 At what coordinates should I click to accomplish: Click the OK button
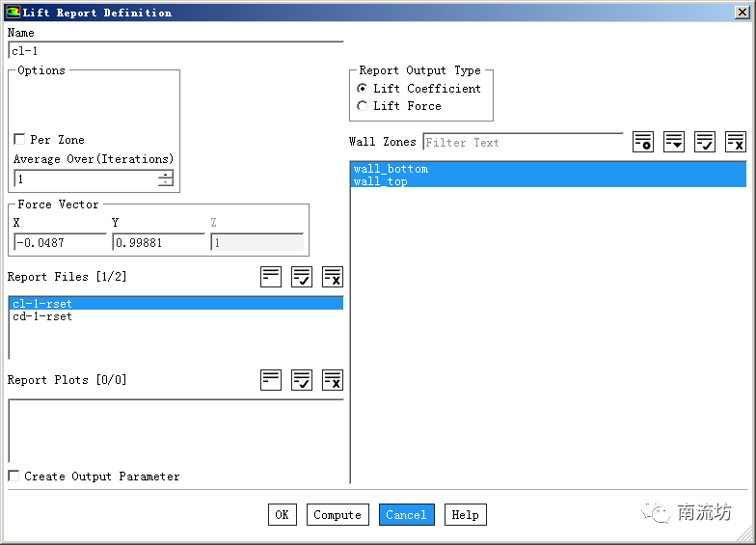(x=283, y=515)
